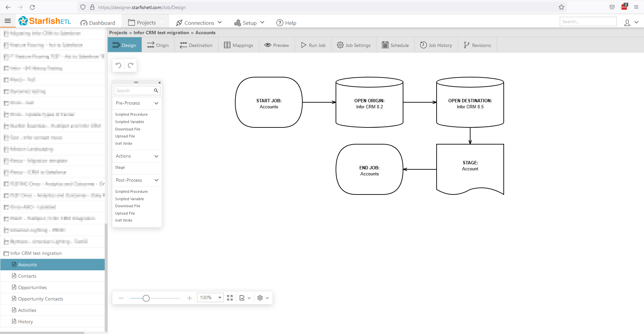The image size is (644, 334).
Task: Click the Run Job button
Action: 313,45
